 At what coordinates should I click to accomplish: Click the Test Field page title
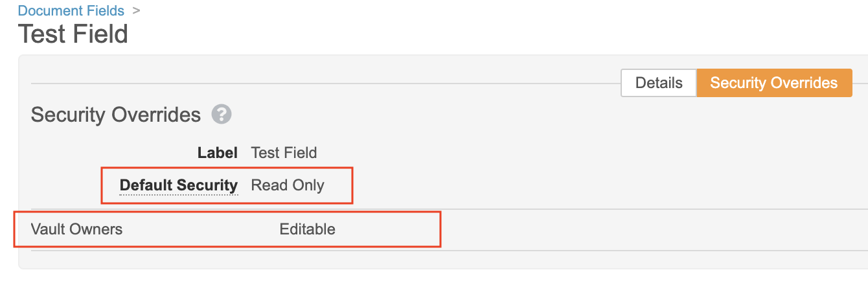73,34
